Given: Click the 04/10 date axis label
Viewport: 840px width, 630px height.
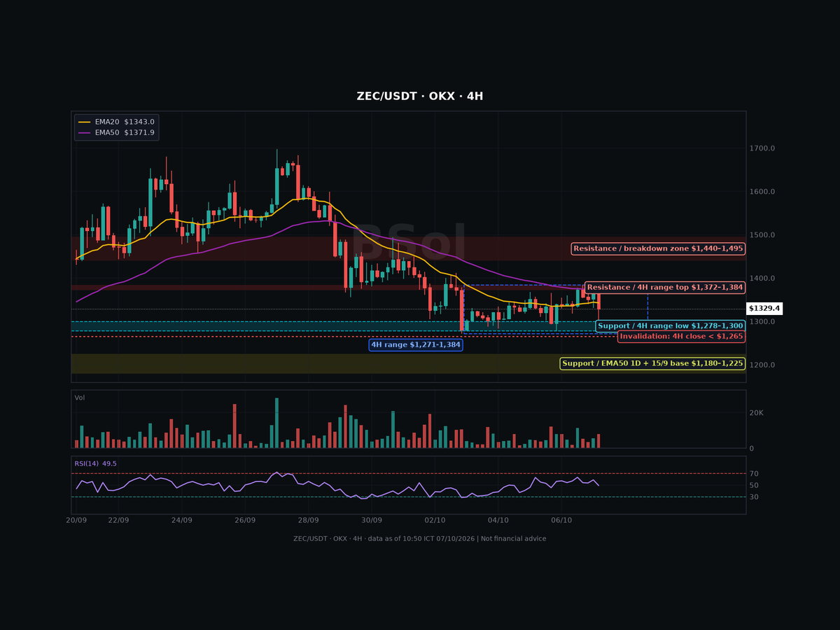Looking at the screenshot, I should (498, 521).
